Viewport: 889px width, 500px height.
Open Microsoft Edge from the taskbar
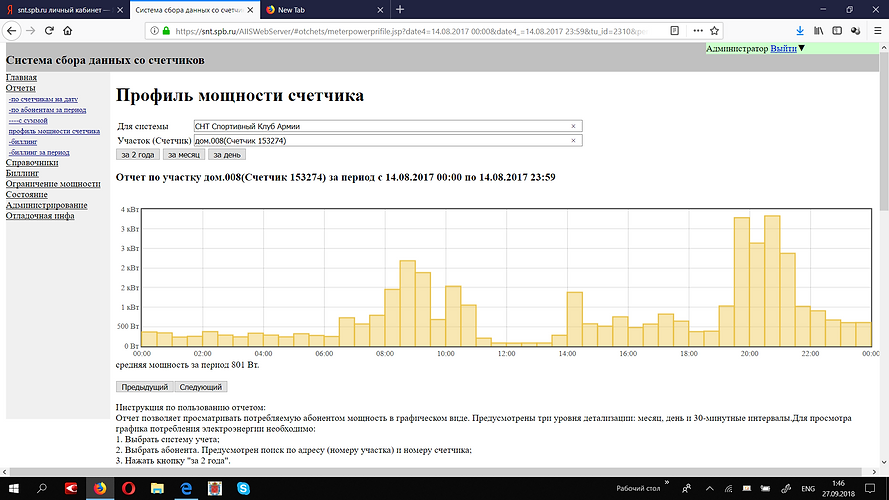(x=186, y=488)
